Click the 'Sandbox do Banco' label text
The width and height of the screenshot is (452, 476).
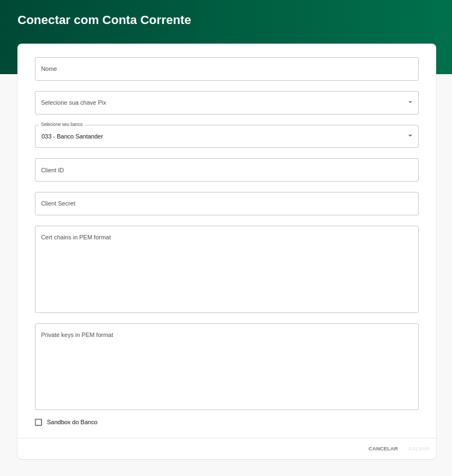point(72,422)
